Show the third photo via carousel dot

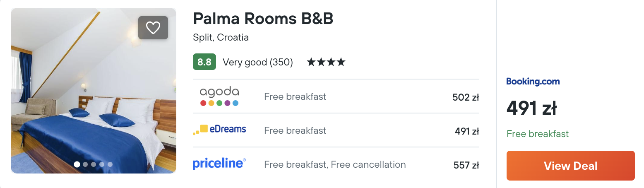click(x=94, y=164)
